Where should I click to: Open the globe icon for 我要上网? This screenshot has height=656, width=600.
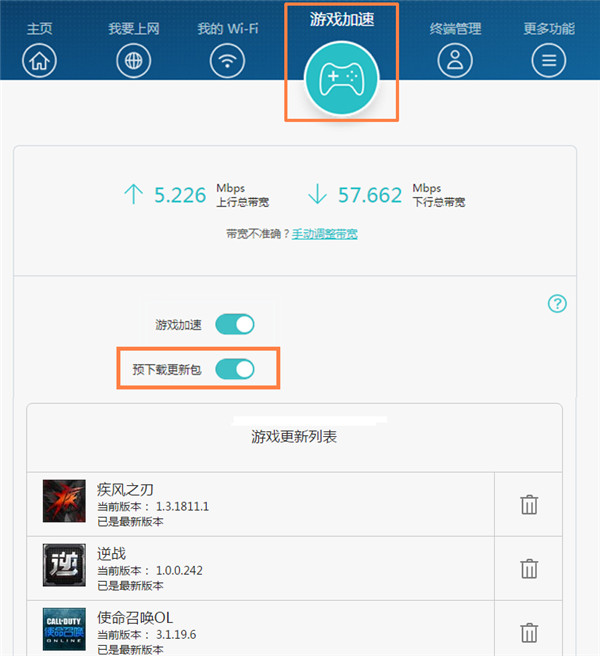click(x=133, y=61)
